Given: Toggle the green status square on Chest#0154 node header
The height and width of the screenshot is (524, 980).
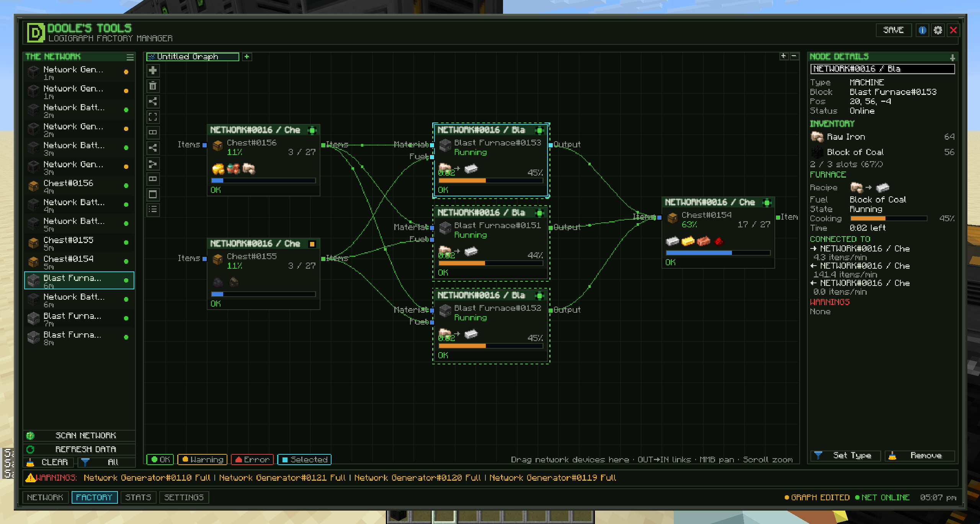Looking at the screenshot, I should click(x=767, y=203).
